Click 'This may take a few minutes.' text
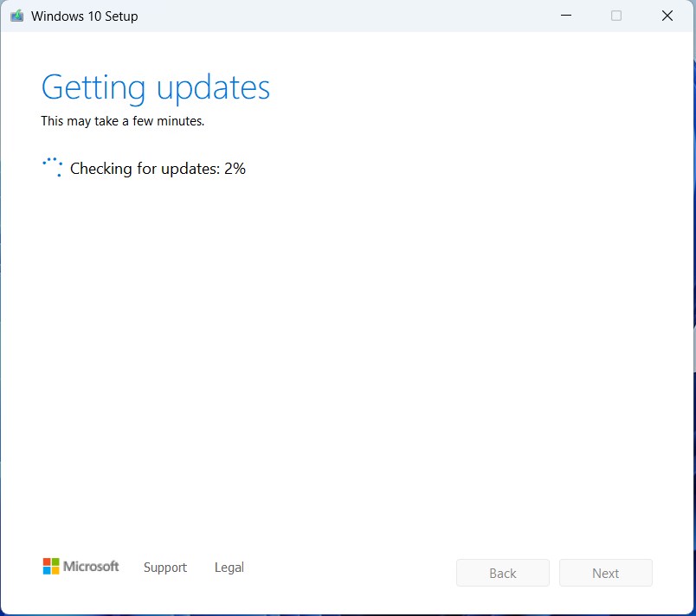The image size is (696, 616). tap(123, 121)
